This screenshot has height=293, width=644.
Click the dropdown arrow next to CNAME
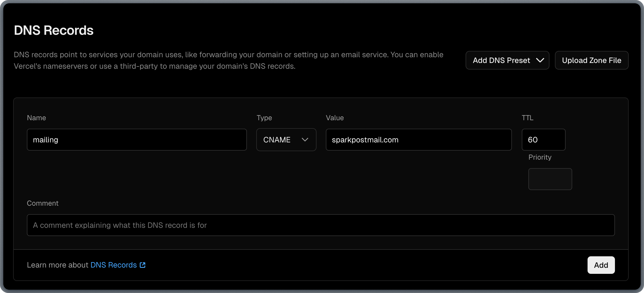[x=305, y=140]
